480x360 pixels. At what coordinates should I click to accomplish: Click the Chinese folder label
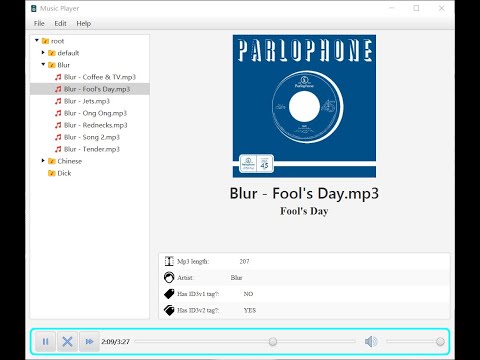click(x=69, y=161)
